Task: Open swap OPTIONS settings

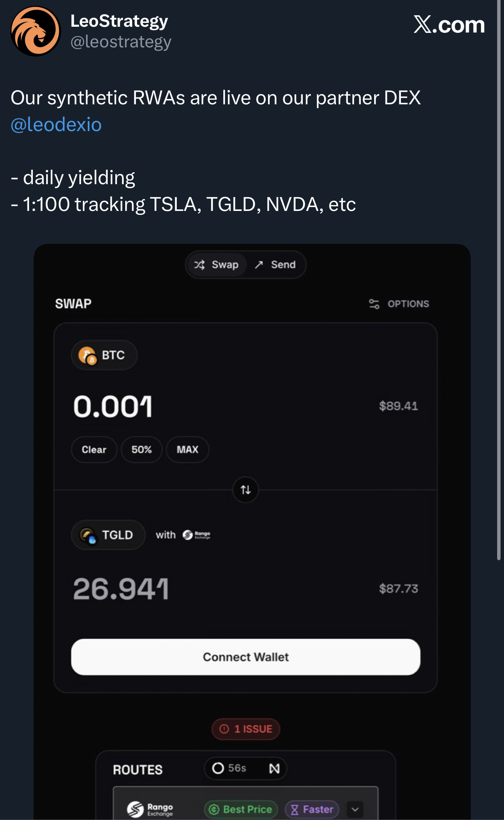Action: tap(399, 304)
